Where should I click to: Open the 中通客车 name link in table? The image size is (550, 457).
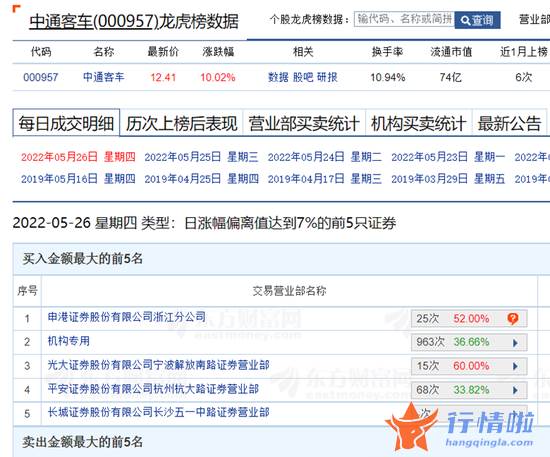[104, 77]
